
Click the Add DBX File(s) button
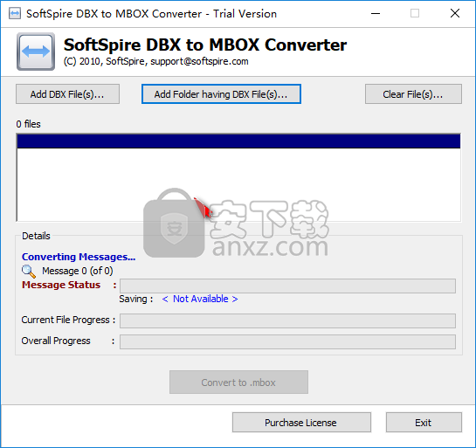(x=67, y=94)
